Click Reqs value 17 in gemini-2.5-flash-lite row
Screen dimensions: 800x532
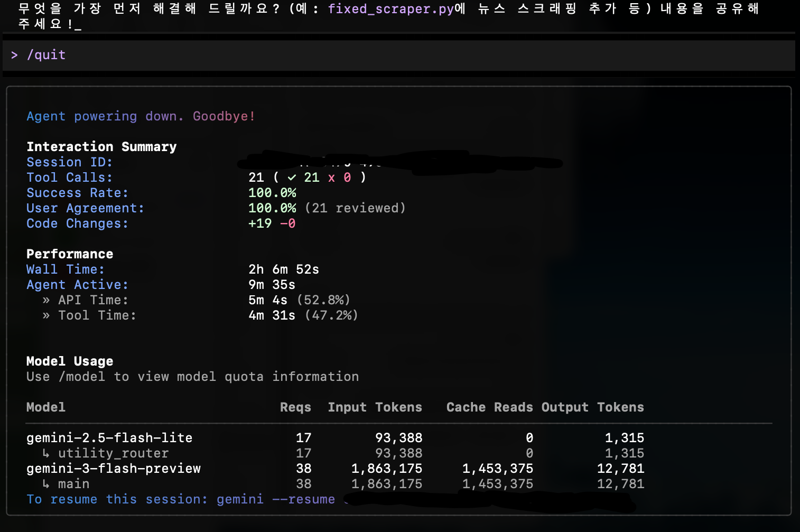(x=304, y=438)
